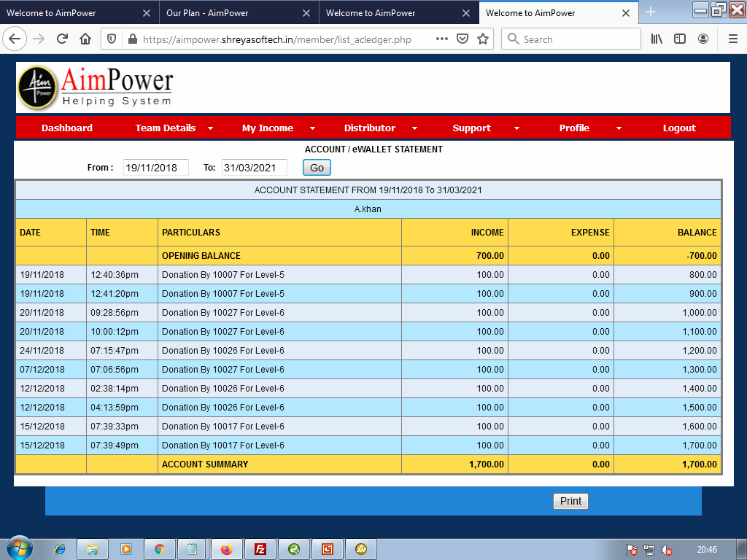
Task: Open a new browser tab
Action: pos(651,12)
